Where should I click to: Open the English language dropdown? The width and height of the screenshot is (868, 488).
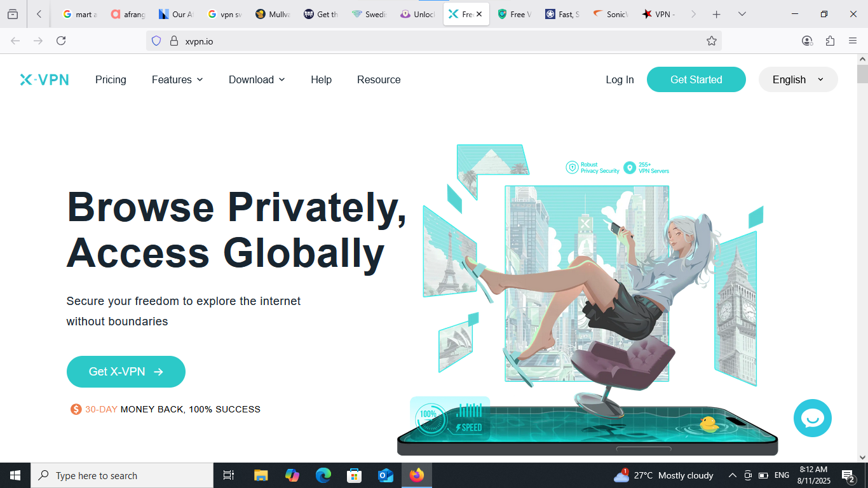pyautogui.click(x=798, y=79)
